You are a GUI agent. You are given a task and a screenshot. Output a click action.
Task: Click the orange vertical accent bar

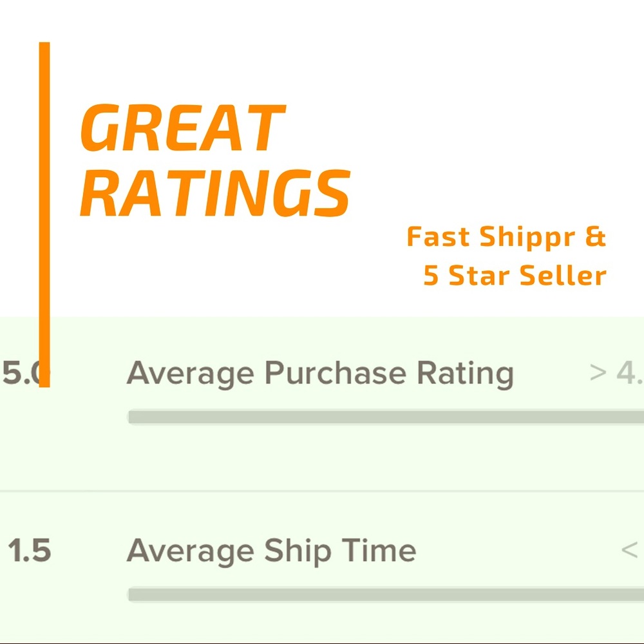pos(44,193)
